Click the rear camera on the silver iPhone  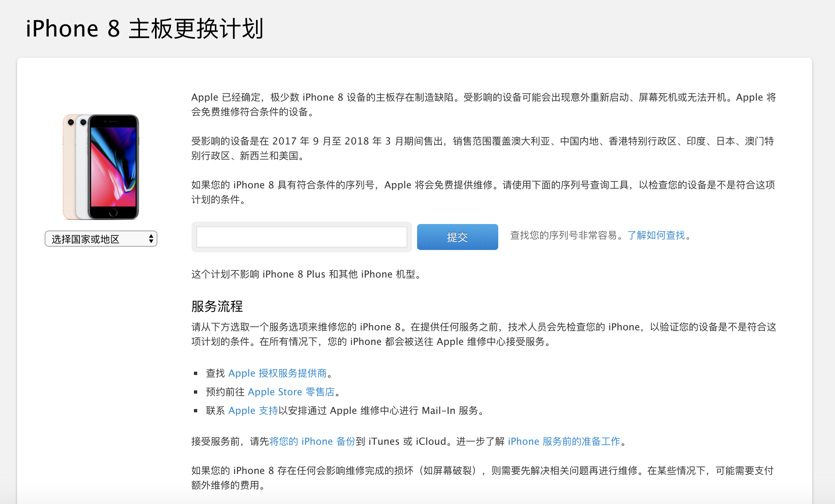[83, 122]
